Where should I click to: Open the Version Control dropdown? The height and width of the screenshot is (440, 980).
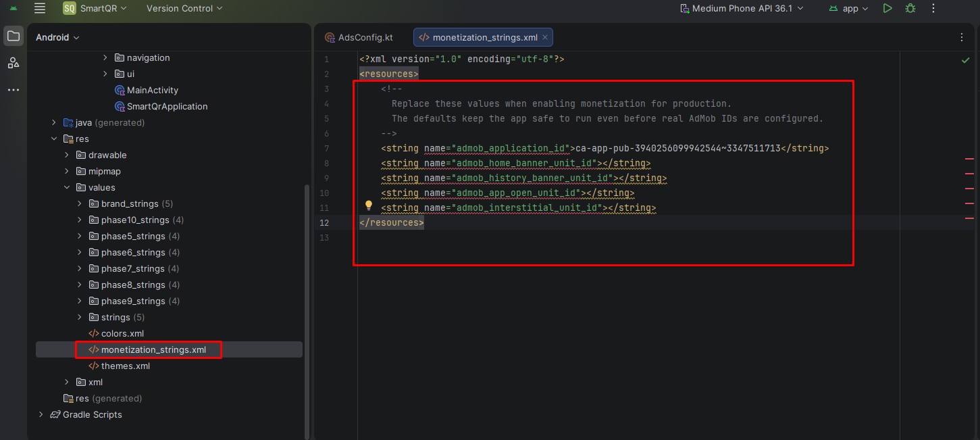coord(184,8)
